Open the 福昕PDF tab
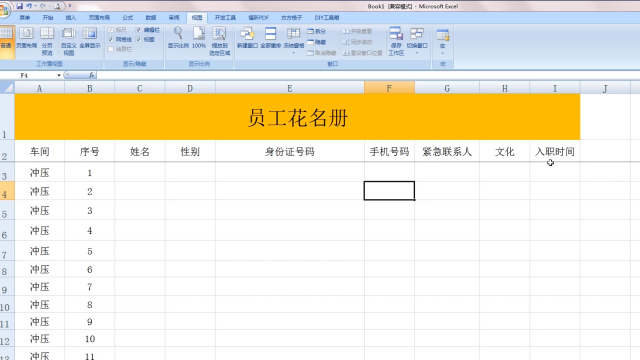Screen dimensions: 640x360 pyautogui.click(x=259, y=18)
